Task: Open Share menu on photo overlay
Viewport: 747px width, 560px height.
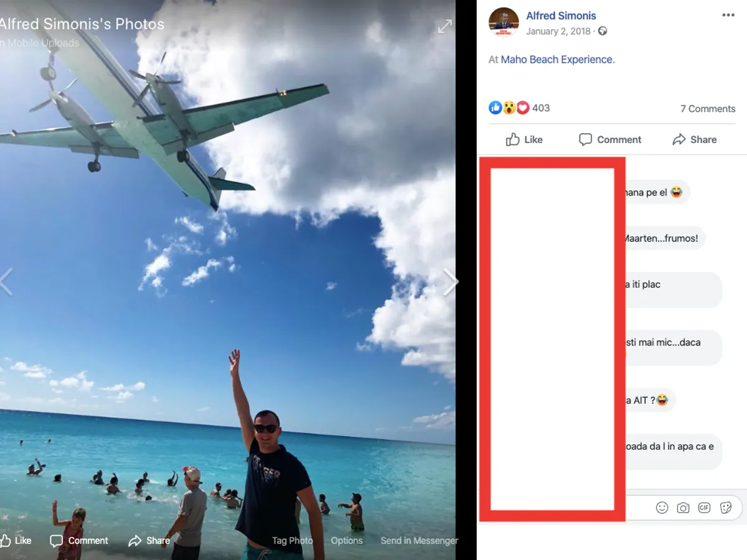Action: tap(149, 541)
